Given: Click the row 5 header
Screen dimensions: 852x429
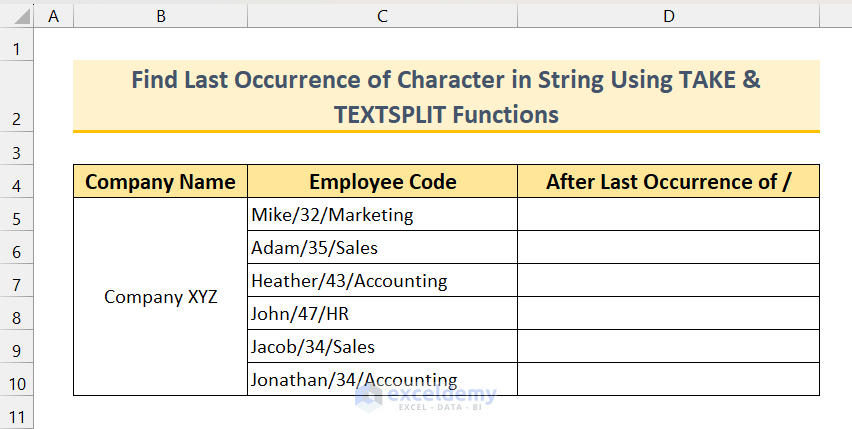Looking at the screenshot, I should pos(17,215).
